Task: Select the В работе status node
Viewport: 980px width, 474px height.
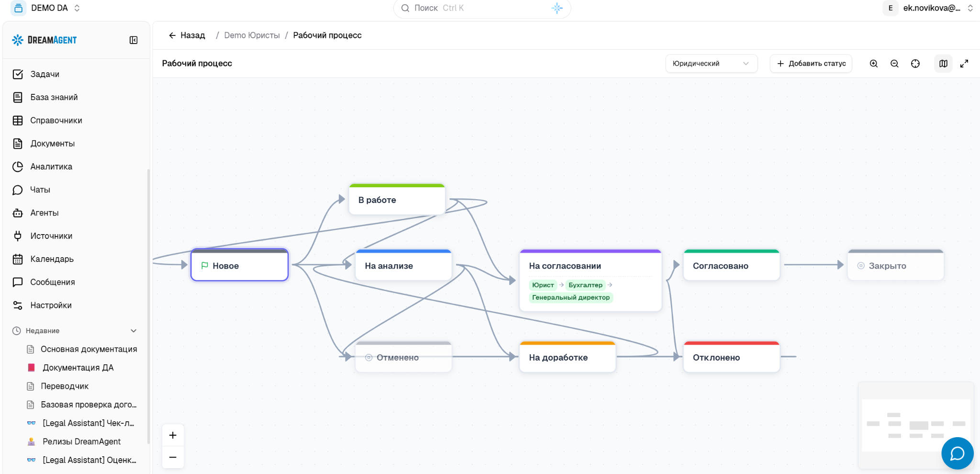Action: click(x=397, y=199)
